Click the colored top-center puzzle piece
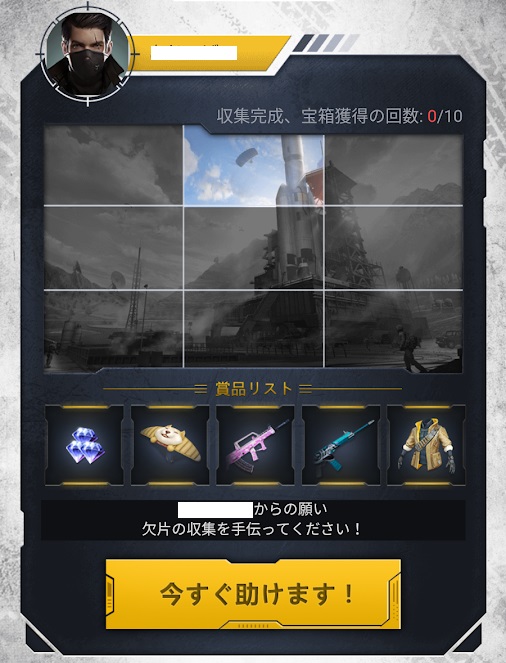This screenshot has width=506, height=663. 254,165
